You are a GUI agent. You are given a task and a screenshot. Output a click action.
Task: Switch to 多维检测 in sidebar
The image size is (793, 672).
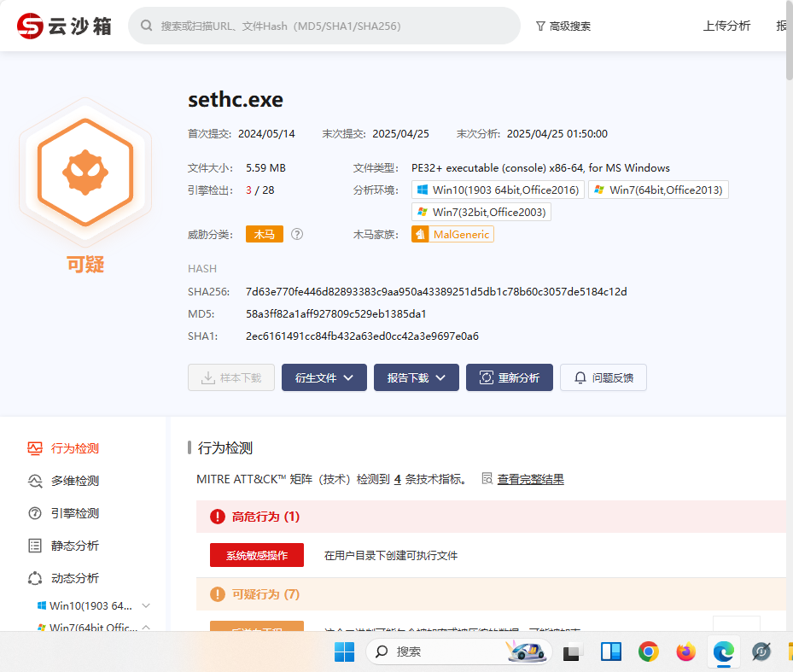point(74,481)
